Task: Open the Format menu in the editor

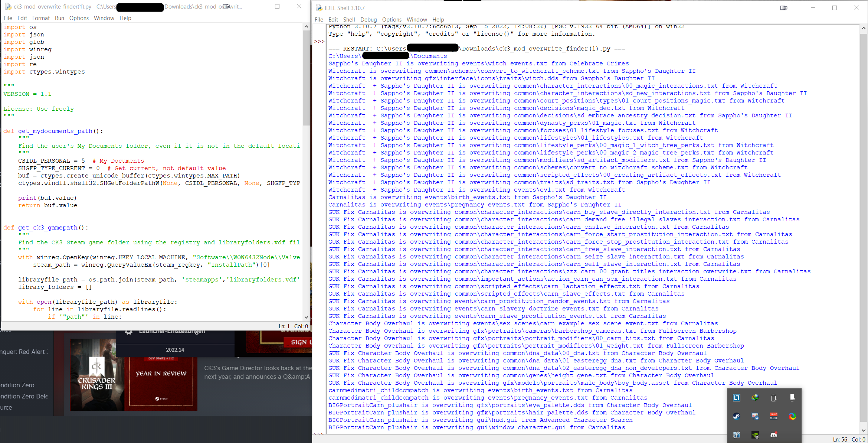Action: tap(41, 18)
